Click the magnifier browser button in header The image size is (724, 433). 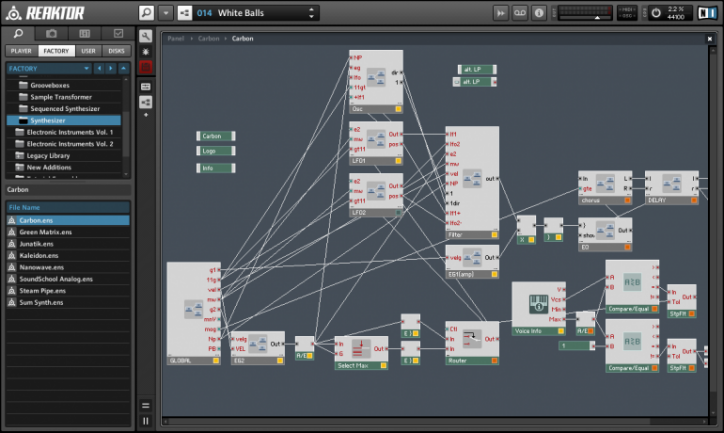coord(146,13)
